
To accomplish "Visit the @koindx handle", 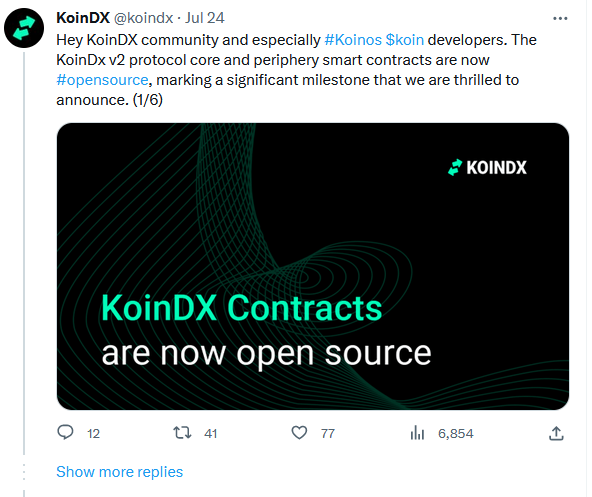I will point(143,18).
